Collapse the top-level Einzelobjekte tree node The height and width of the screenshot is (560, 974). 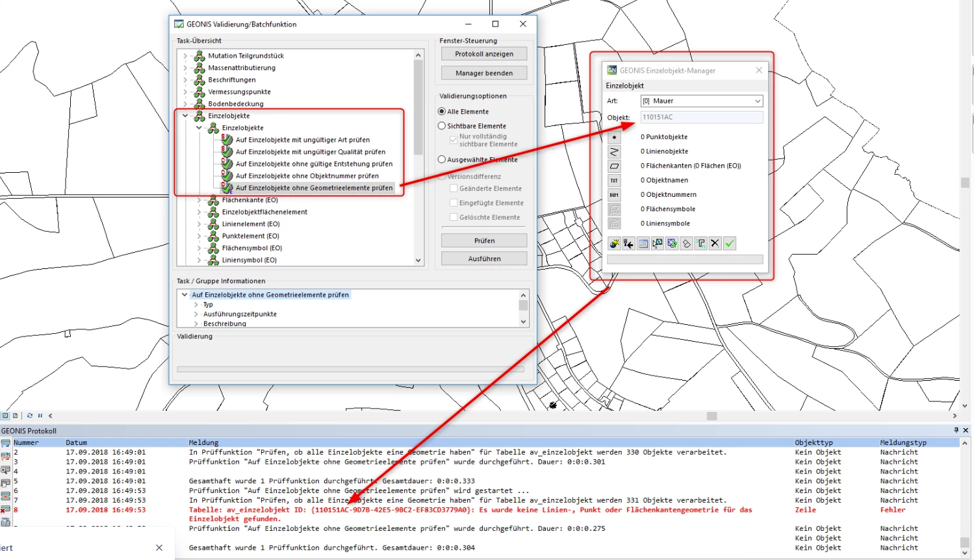(185, 116)
